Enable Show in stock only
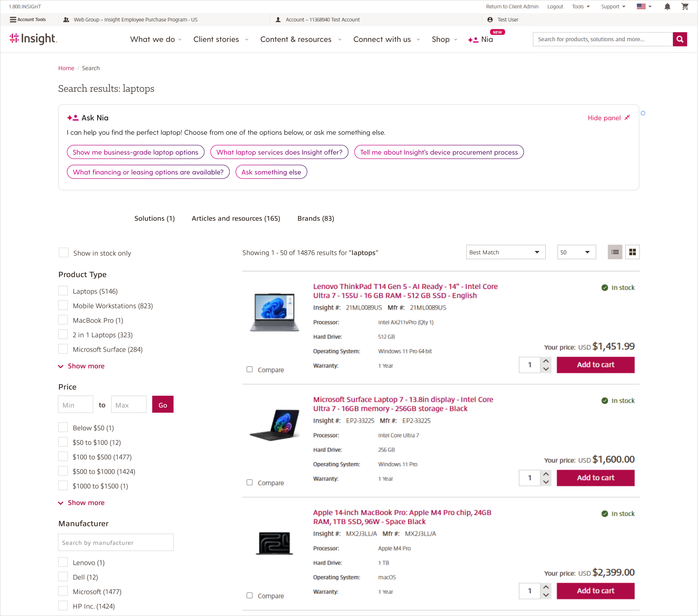The width and height of the screenshot is (698, 616). pos(63,253)
